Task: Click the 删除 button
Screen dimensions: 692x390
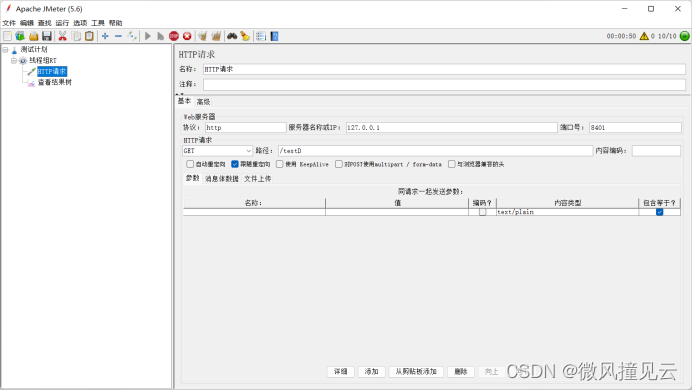Action: [461, 372]
